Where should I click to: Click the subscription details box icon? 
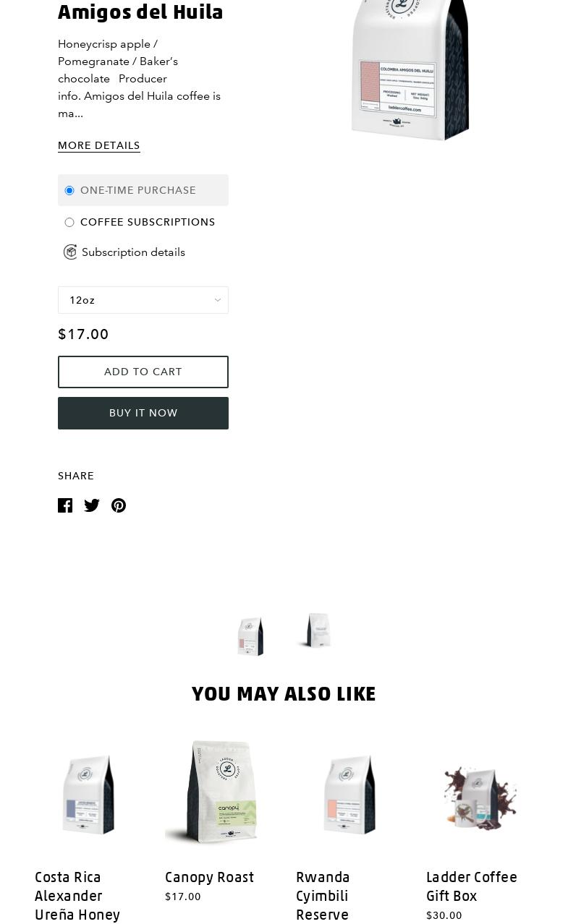coord(70,252)
